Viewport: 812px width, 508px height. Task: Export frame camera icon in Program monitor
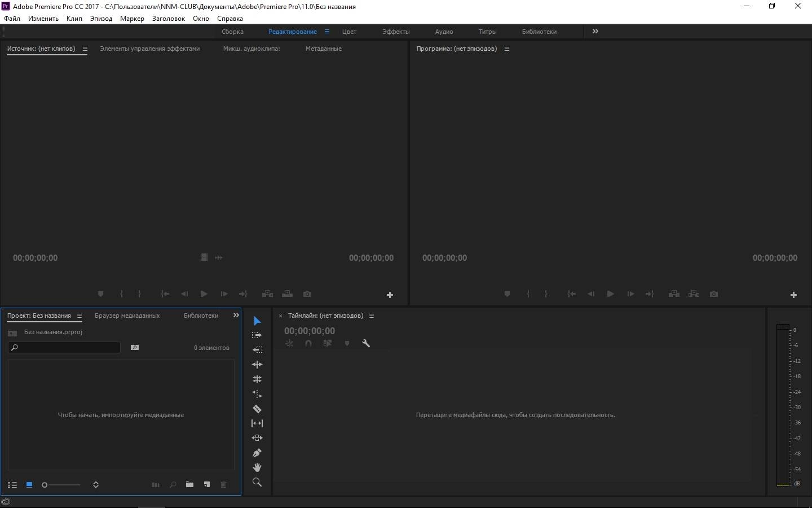(x=714, y=294)
